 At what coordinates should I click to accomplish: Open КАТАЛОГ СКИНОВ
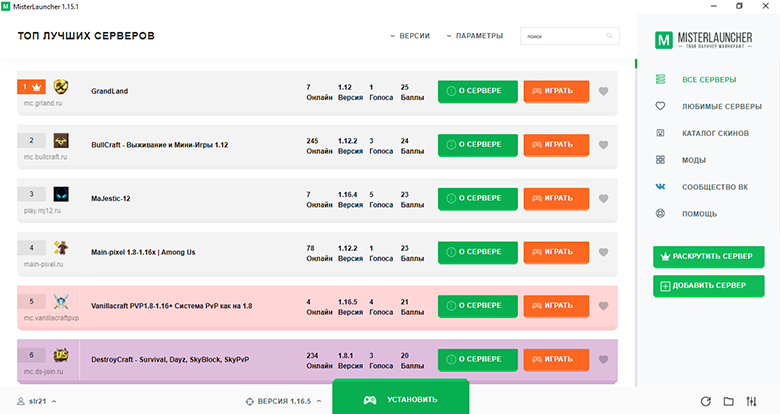click(x=715, y=133)
